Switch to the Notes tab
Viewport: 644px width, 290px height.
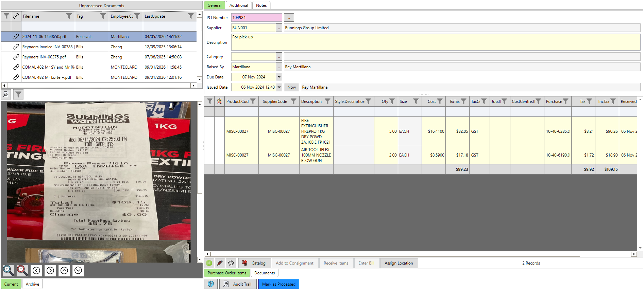(x=261, y=5)
